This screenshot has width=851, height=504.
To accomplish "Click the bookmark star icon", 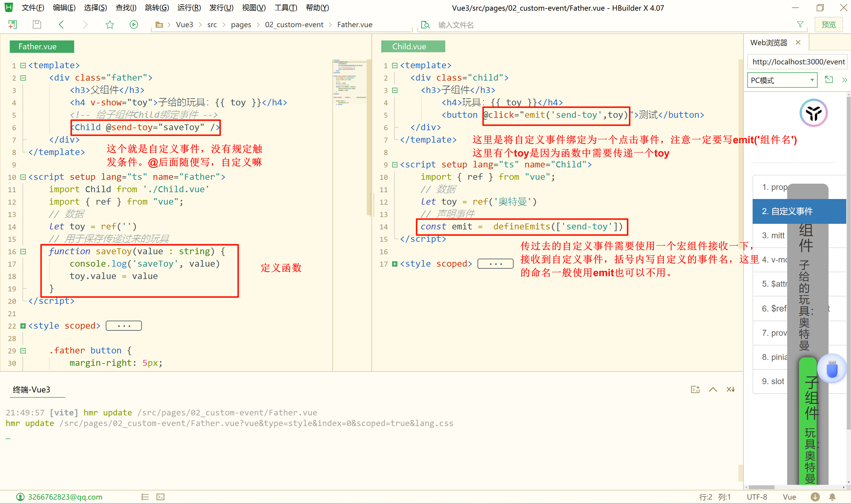I will 110,25.
